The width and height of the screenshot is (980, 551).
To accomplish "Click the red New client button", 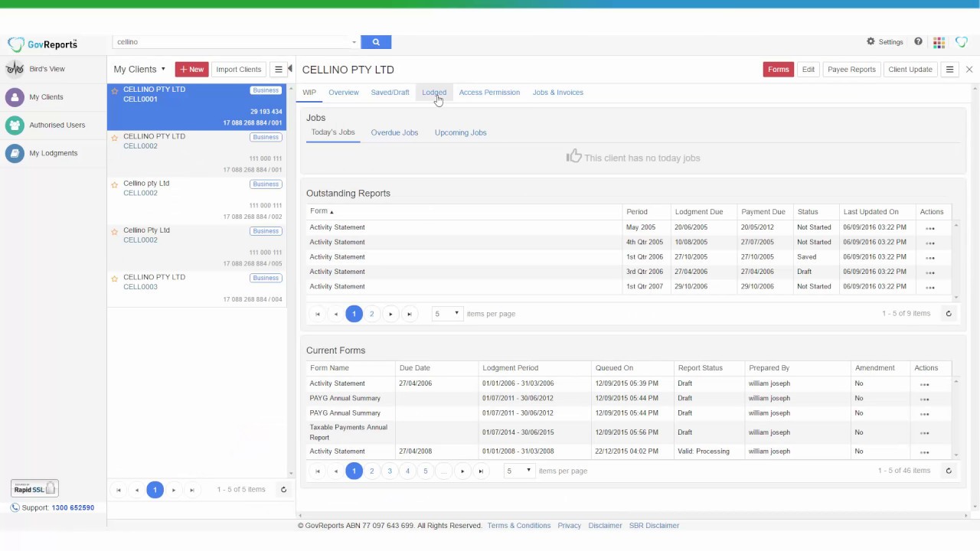I will (192, 70).
